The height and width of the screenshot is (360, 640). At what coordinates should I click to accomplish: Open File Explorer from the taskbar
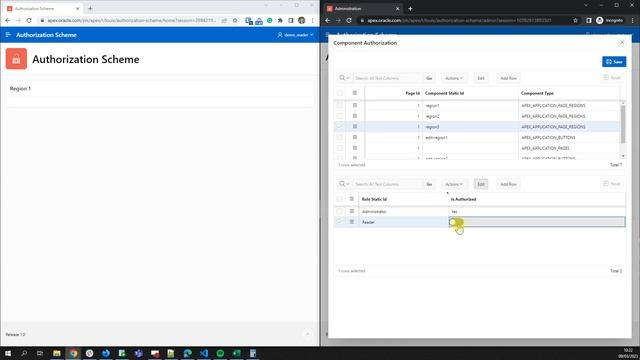click(x=57, y=353)
